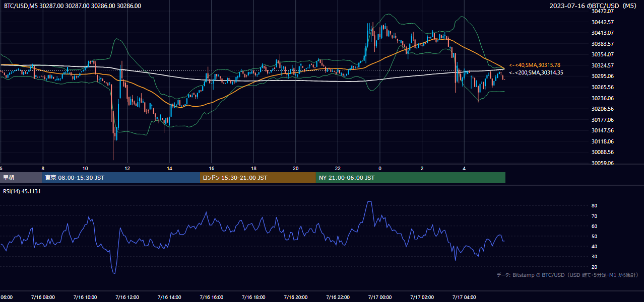Click price axis value 30059.06

coord(603,163)
